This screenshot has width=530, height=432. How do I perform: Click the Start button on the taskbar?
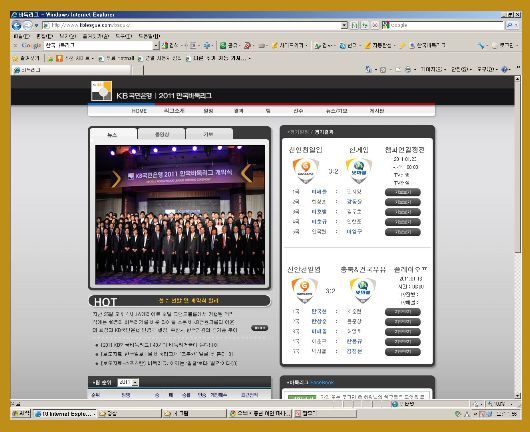click(x=21, y=413)
